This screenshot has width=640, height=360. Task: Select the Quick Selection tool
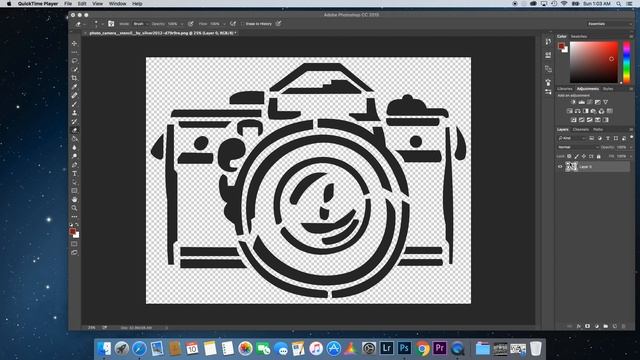pyautogui.click(x=74, y=69)
